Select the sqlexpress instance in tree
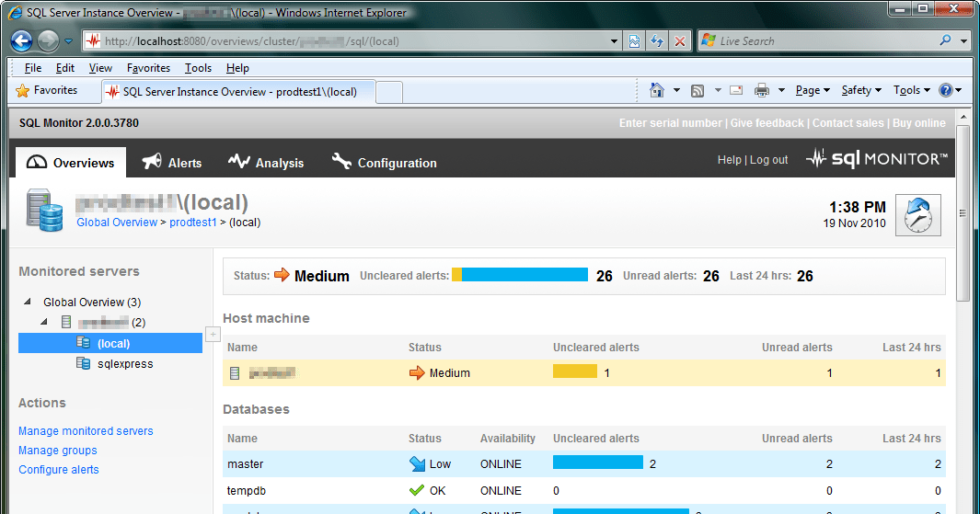980x514 pixels. (125, 363)
